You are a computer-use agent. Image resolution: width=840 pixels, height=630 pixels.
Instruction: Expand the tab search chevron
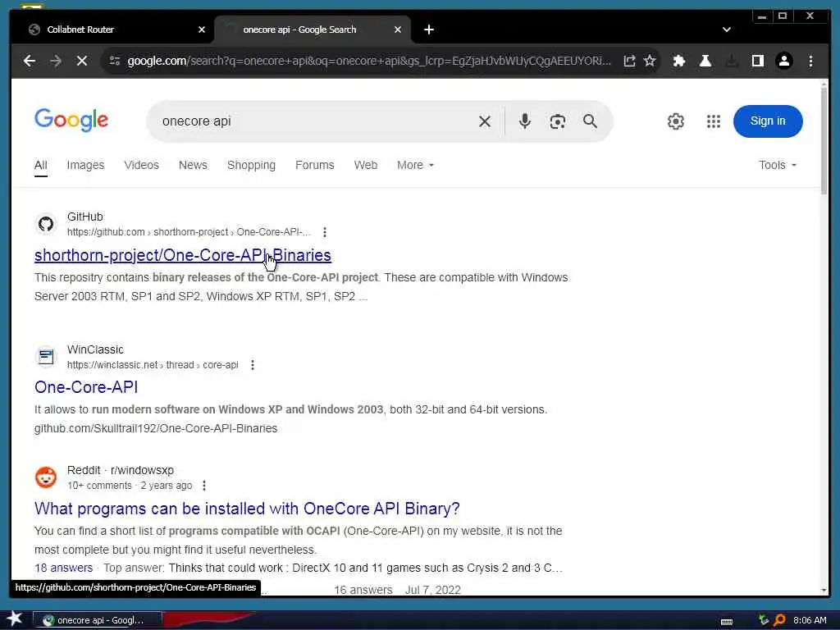[727, 30]
